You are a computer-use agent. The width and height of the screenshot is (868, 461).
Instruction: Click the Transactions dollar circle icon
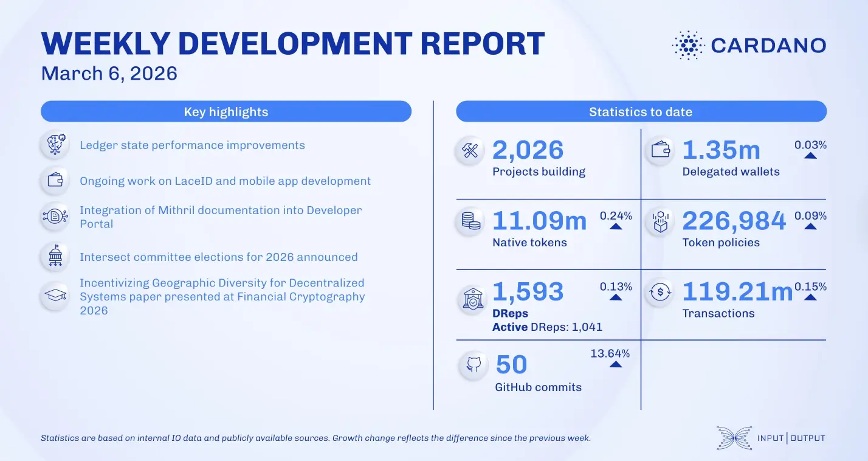tap(660, 292)
